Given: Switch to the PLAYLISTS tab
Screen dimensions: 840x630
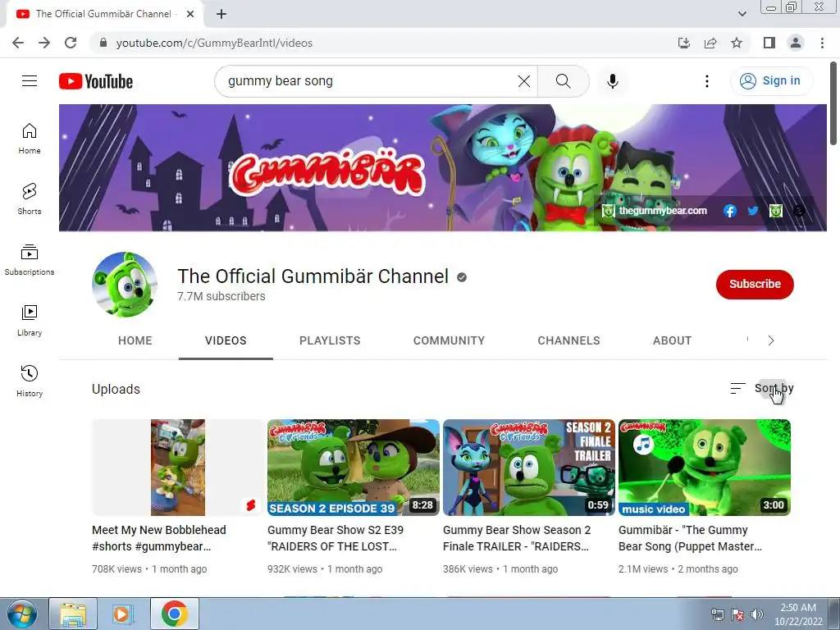Looking at the screenshot, I should pos(330,340).
